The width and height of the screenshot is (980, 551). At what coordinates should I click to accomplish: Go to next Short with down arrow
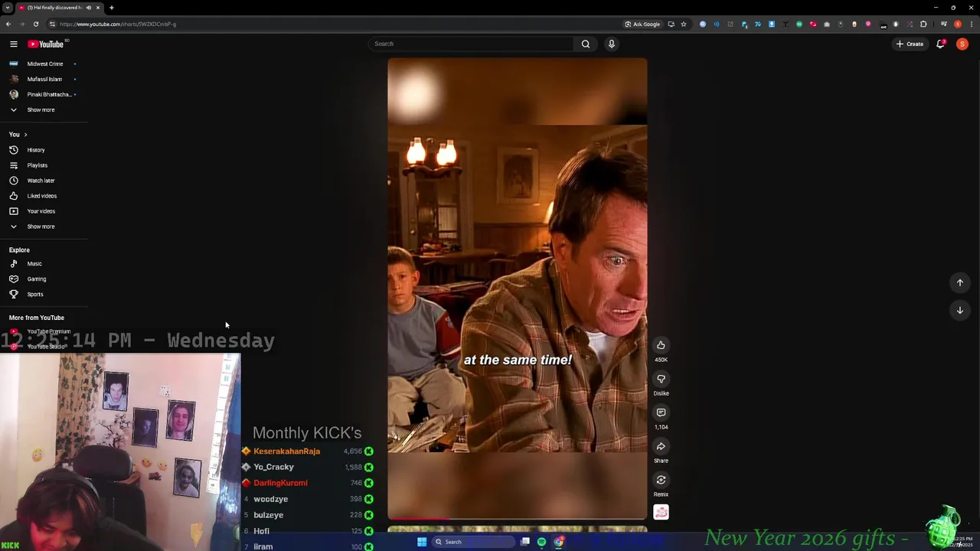959,310
